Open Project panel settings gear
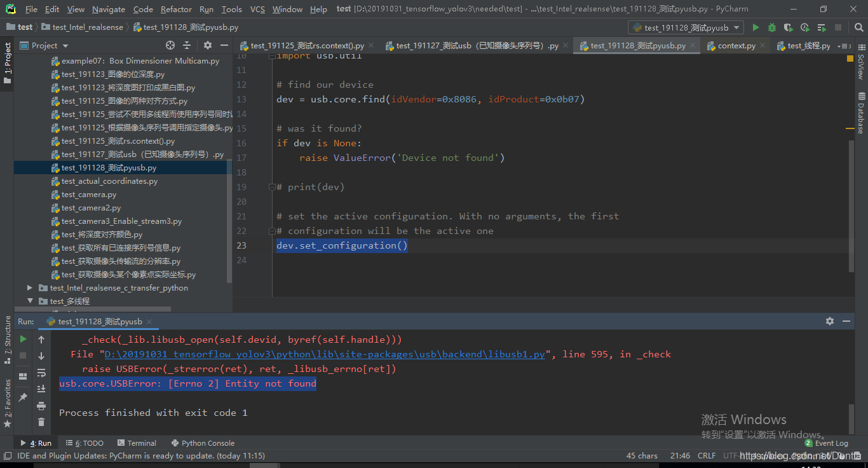The width and height of the screenshot is (868, 468). [x=208, y=45]
